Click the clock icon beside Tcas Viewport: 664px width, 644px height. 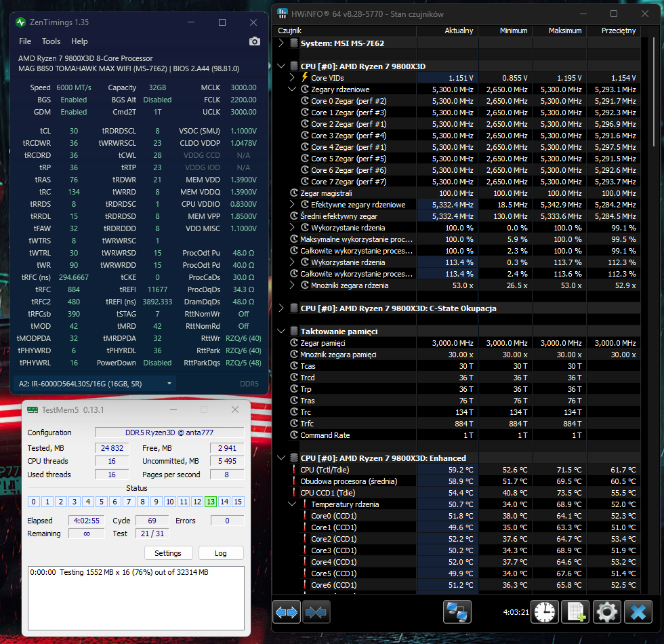[x=294, y=365]
